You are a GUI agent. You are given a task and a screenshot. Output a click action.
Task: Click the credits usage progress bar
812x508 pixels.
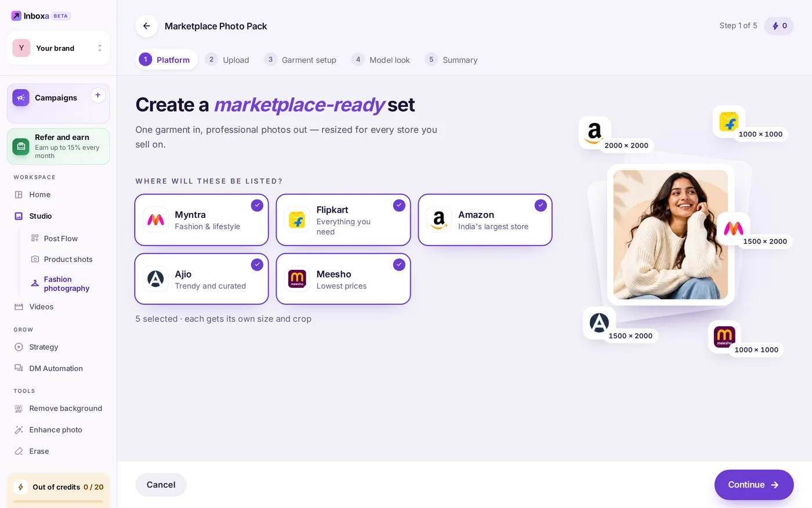point(58,501)
